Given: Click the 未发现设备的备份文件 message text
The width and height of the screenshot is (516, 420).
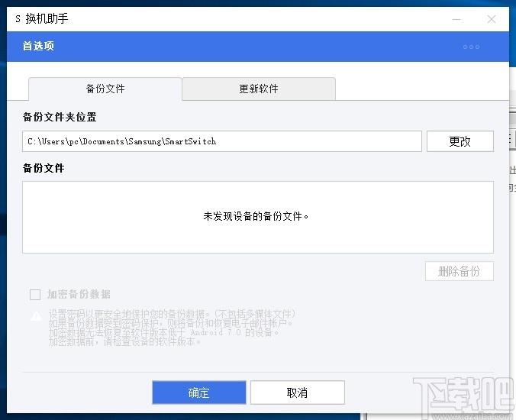Looking at the screenshot, I should click(x=256, y=216).
